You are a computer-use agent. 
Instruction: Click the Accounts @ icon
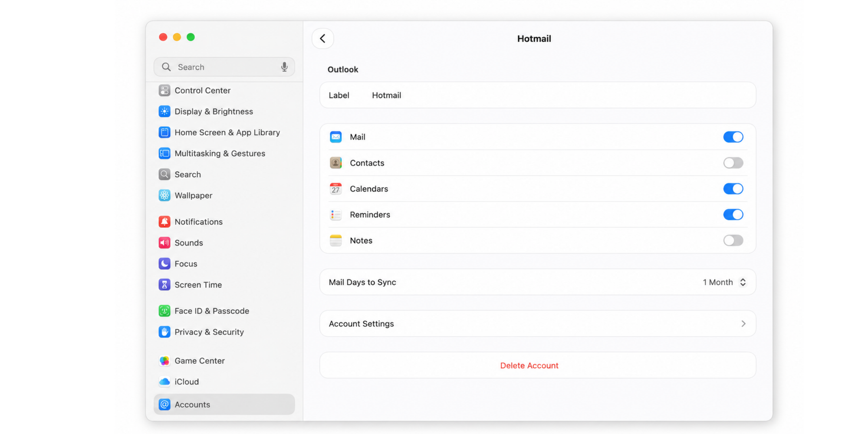[164, 404]
